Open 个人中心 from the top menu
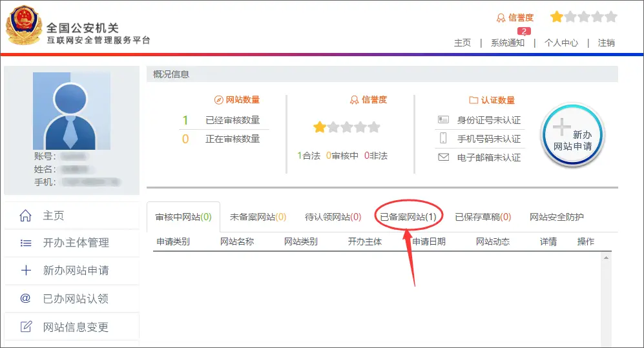Image resolution: width=644 pixels, height=348 pixels. click(561, 43)
